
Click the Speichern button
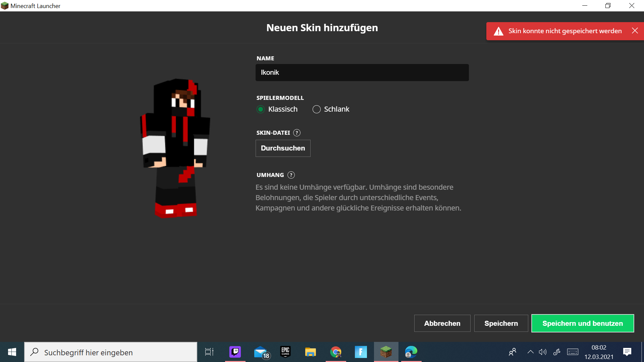tap(501, 323)
